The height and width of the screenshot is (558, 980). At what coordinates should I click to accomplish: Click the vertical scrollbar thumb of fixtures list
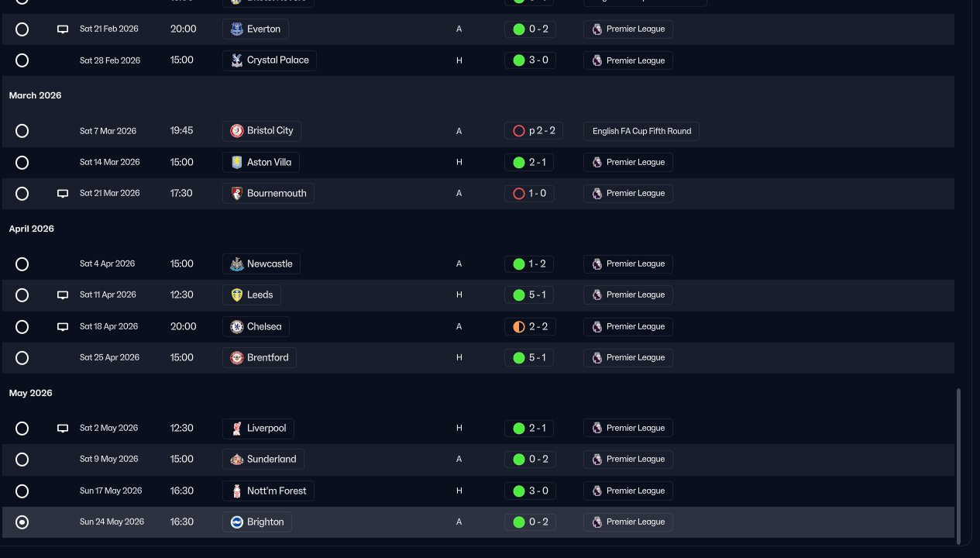pyautogui.click(x=959, y=466)
